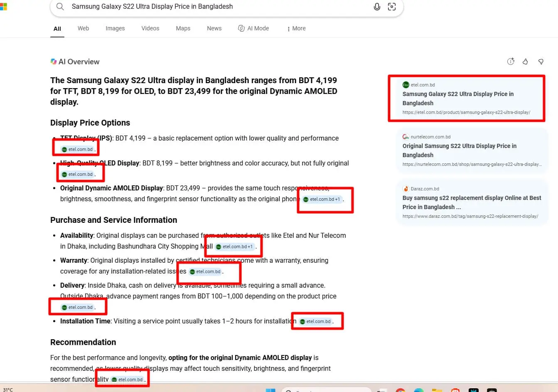The height and width of the screenshot is (392, 558).
Task: Switch to the All tab
Action: pyautogui.click(x=57, y=29)
